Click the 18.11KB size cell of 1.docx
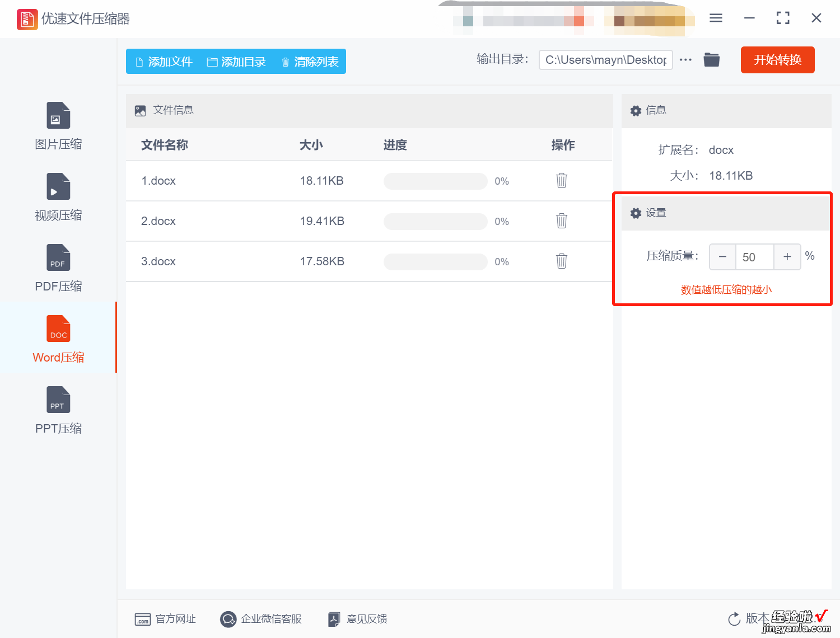 coord(321,181)
